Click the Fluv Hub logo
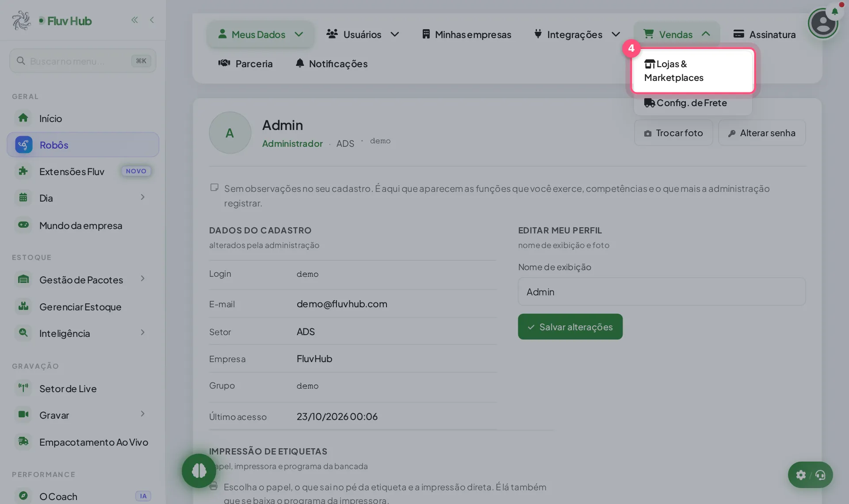Viewport: 849px width, 504px height. (52, 21)
